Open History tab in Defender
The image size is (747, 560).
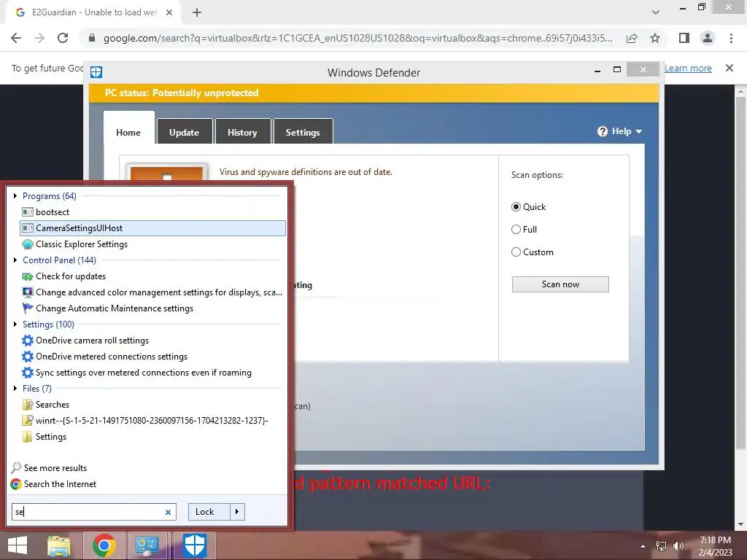click(x=242, y=133)
